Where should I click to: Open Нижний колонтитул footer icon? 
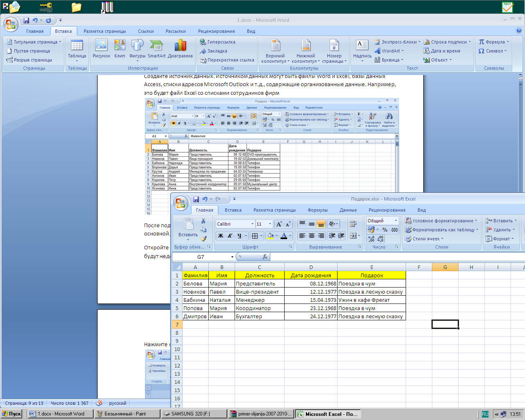[306, 51]
